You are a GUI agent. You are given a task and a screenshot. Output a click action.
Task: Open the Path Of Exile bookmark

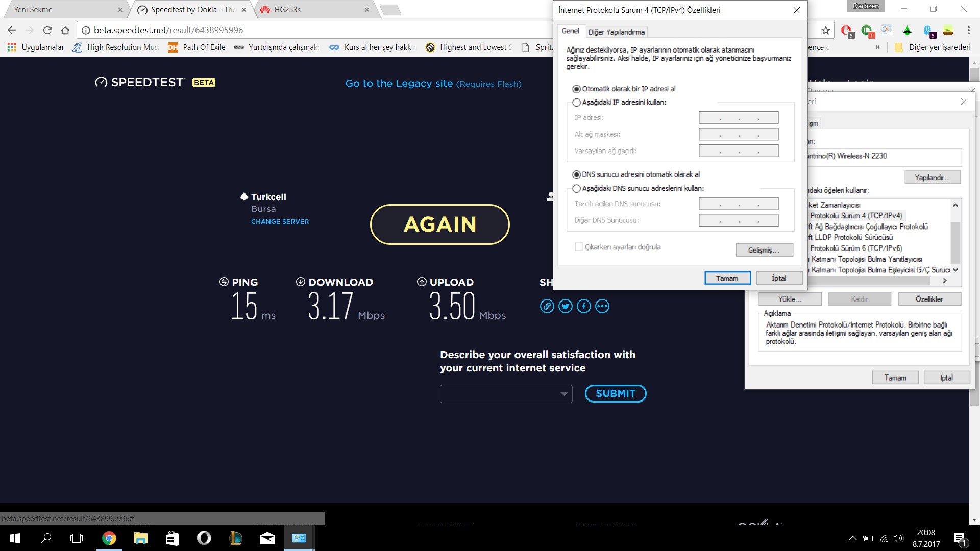tap(197, 47)
